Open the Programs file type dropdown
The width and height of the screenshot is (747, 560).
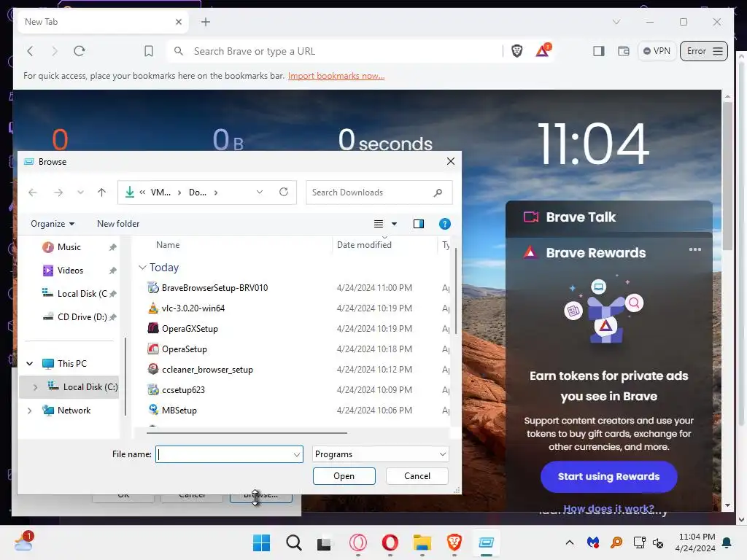381,454
